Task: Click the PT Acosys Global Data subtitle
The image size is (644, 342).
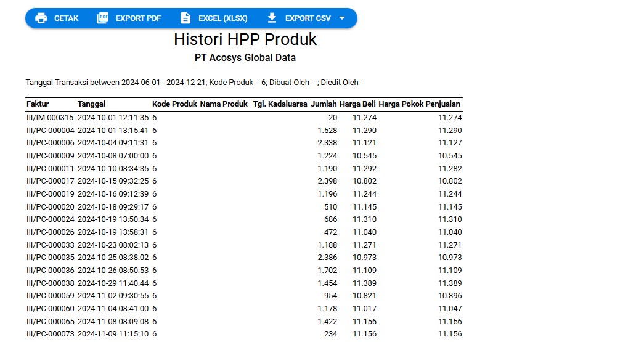Action: pos(245,58)
